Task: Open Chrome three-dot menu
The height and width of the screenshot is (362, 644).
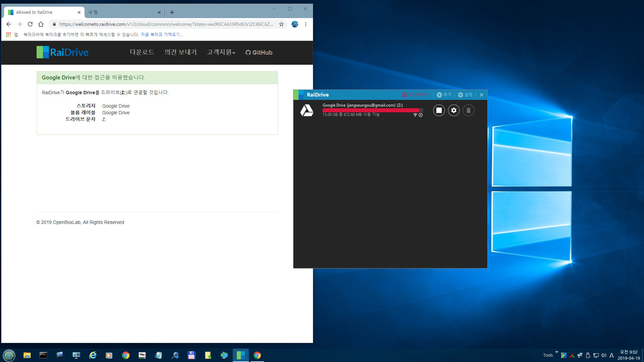Action: (306, 24)
